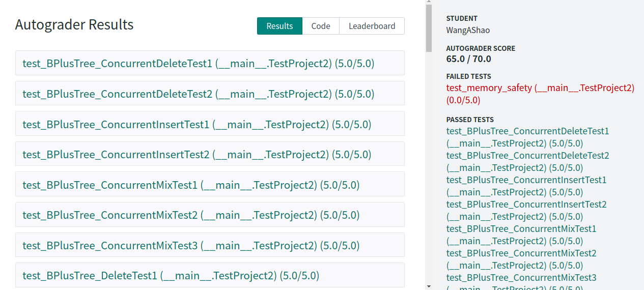Screen dimensions: 644x290
Task: Expand ConcurrentDeleteTest1 result row
Action: click(199, 64)
